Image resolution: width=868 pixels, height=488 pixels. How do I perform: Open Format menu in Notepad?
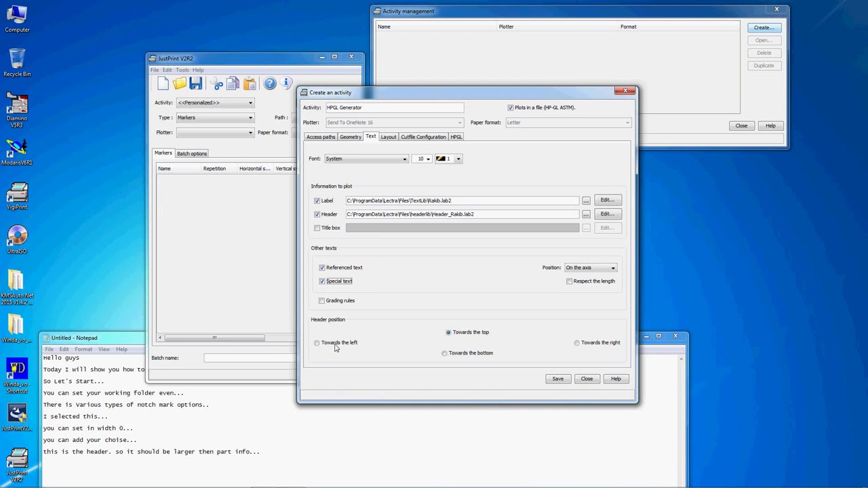83,349
